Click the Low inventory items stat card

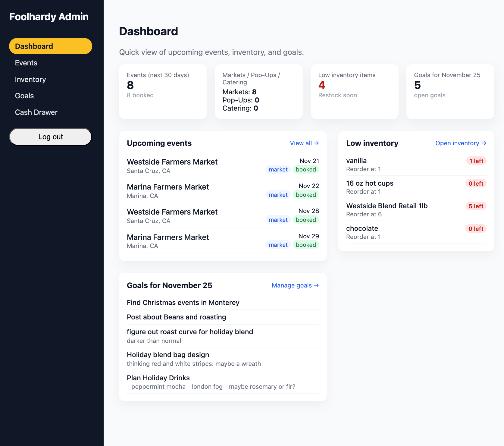click(354, 91)
